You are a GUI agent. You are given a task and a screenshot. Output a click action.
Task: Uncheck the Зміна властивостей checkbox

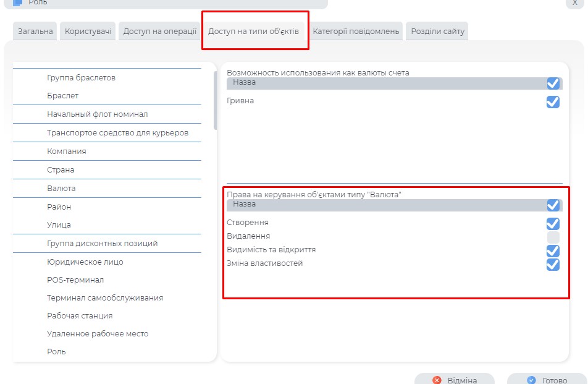tap(553, 265)
